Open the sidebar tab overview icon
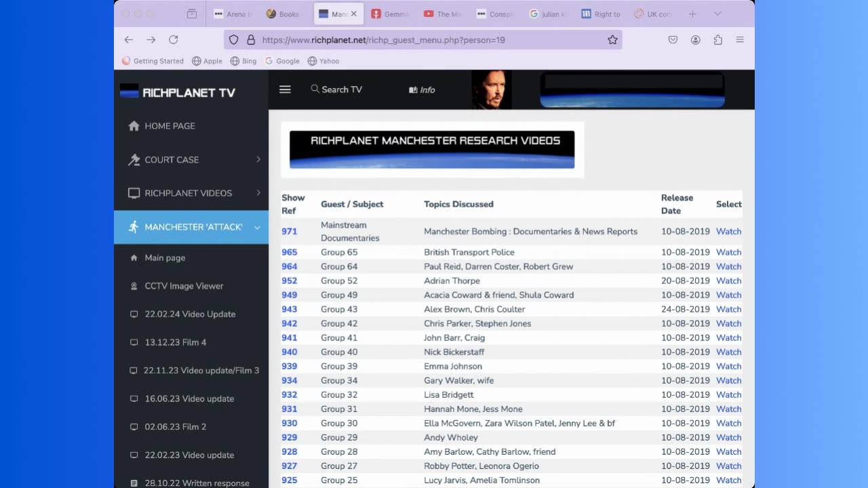Image resolution: width=868 pixels, height=488 pixels. pyautogui.click(x=192, y=14)
